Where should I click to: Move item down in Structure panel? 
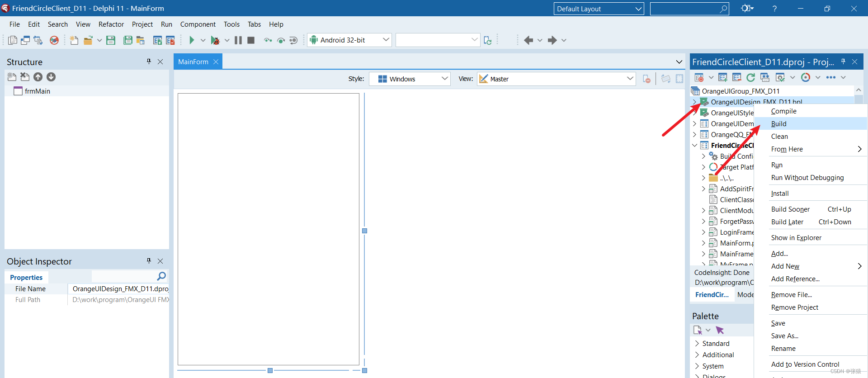[51, 77]
